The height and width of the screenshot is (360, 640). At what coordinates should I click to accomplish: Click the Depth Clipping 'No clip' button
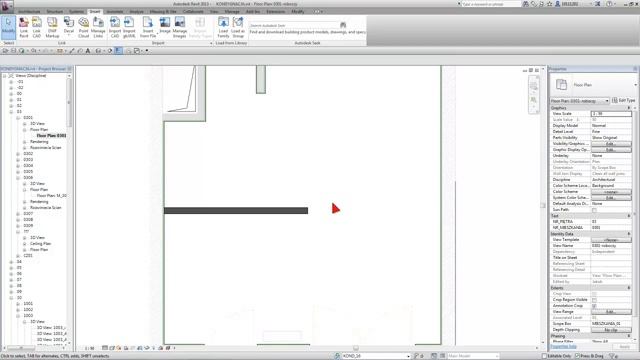click(x=611, y=330)
